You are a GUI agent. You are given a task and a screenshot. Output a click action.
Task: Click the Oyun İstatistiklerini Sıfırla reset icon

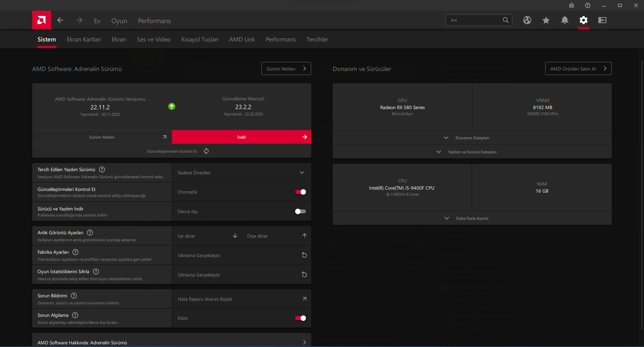coord(305,275)
